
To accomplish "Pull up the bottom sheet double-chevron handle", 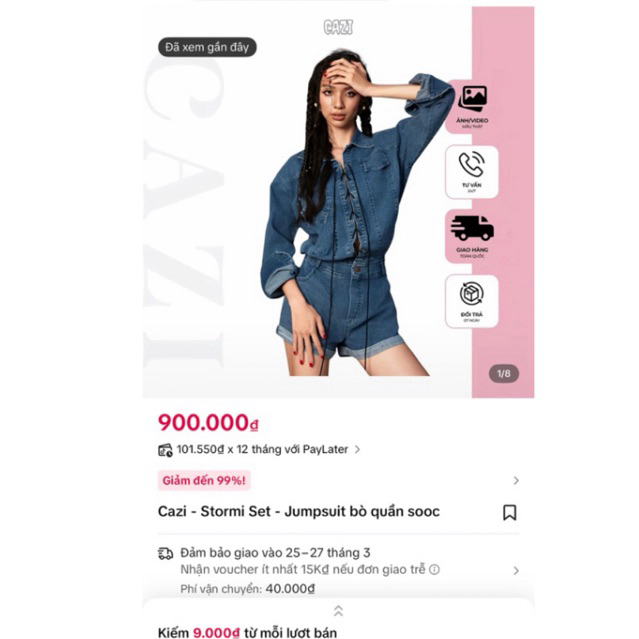I will [x=338, y=610].
